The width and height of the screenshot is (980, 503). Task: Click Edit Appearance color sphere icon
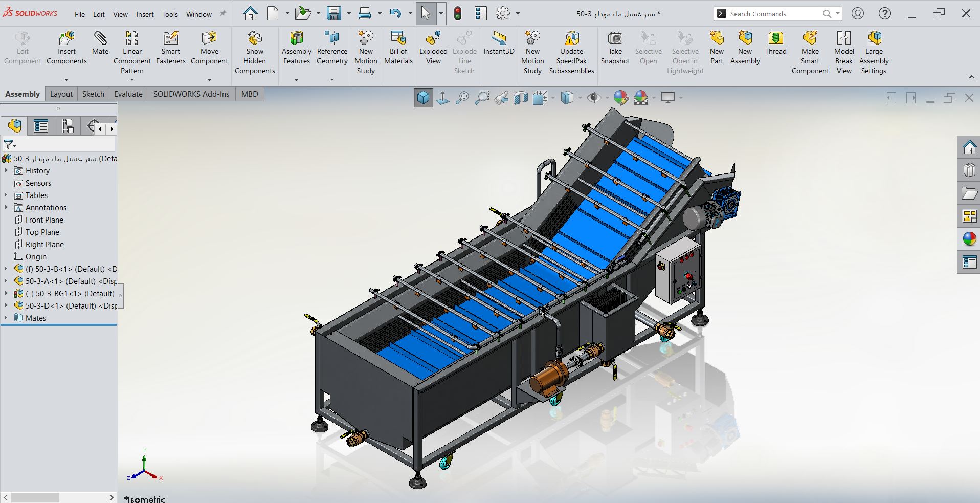point(621,97)
